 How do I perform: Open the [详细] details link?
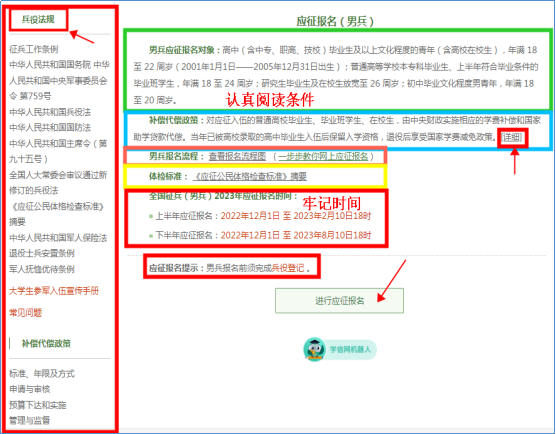click(512, 137)
